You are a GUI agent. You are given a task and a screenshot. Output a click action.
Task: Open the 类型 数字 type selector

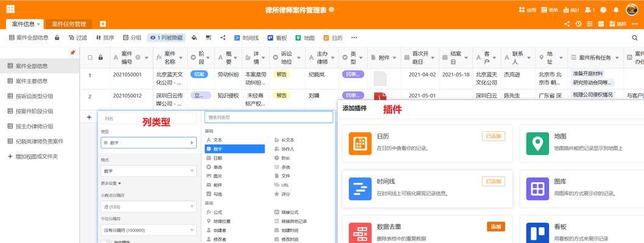point(149,143)
